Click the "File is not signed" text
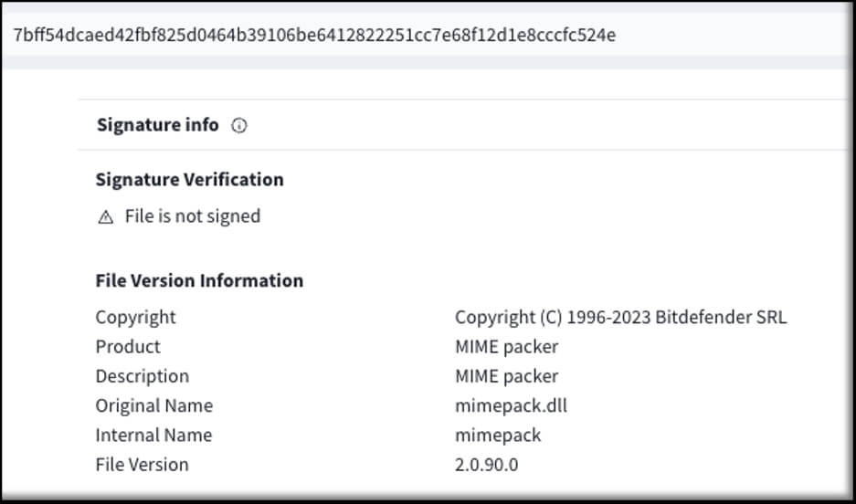856x504 pixels. [193, 216]
